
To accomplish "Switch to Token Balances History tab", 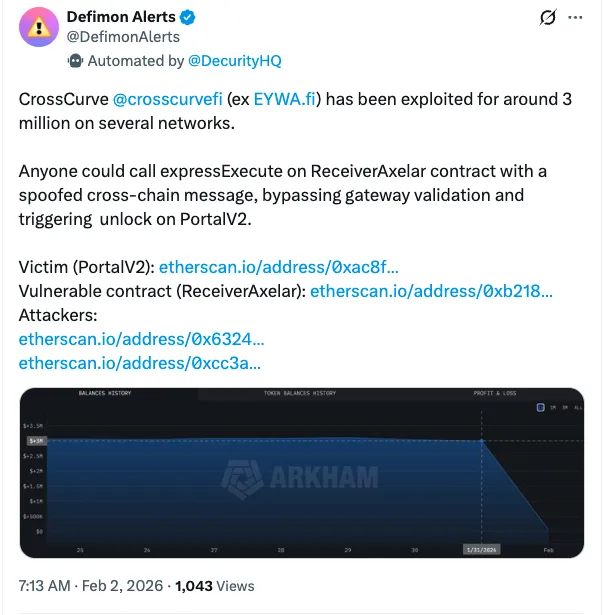I will 300,393.
